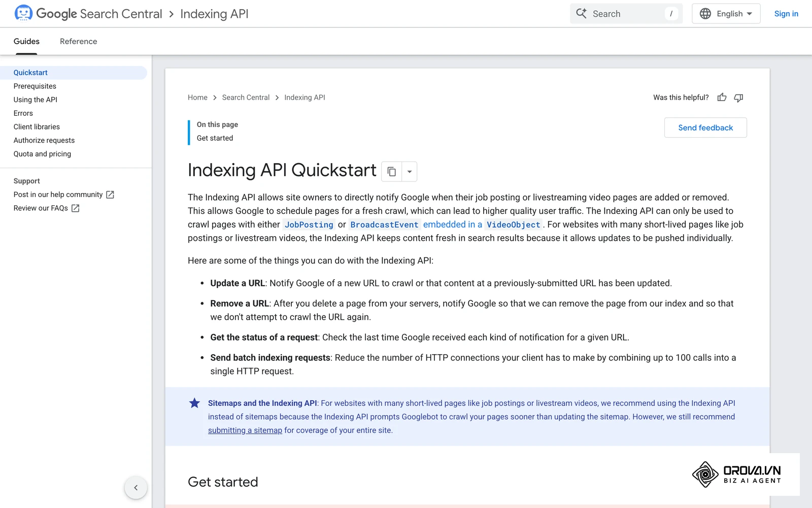The width and height of the screenshot is (812, 508).
Task: Click the 'On this page' label
Action: pos(217,124)
